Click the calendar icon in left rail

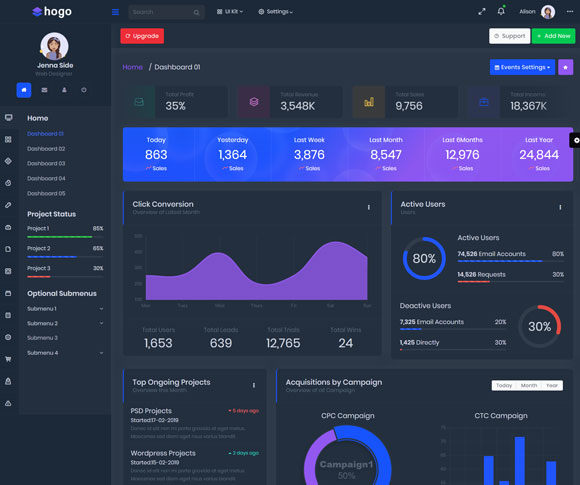click(x=8, y=293)
